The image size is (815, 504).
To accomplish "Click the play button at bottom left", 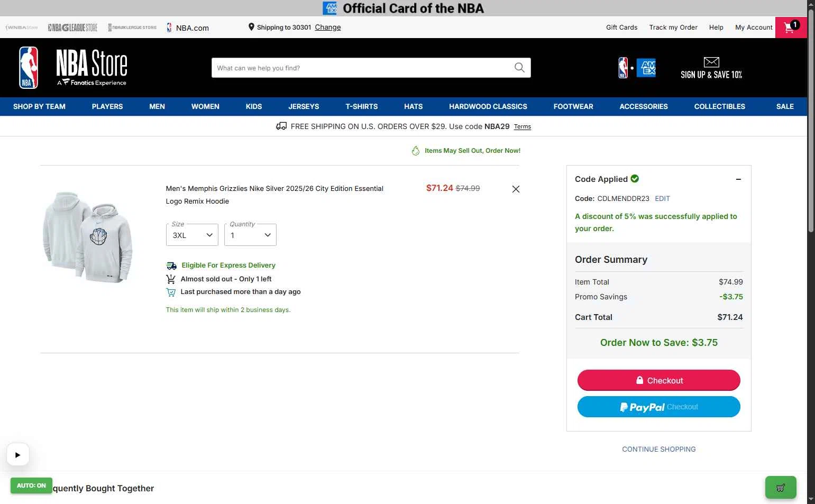I will (17, 454).
